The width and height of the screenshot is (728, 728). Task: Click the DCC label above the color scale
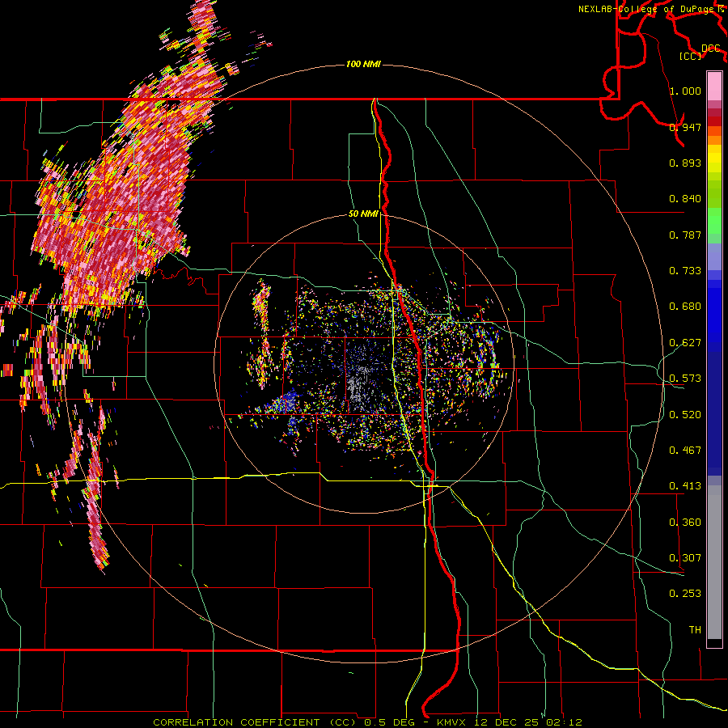[711, 49]
